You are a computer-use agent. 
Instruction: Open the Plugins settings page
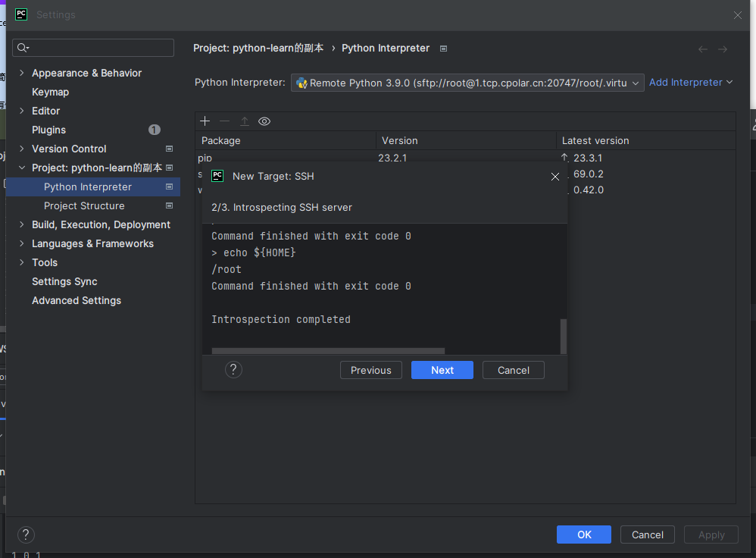[x=48, y=130]
